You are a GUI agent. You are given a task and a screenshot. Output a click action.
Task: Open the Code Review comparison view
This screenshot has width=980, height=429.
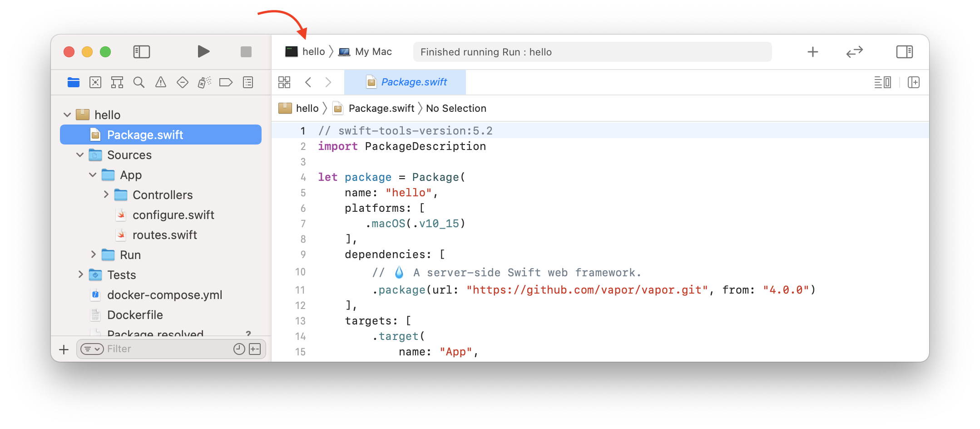tap(854, 51)
